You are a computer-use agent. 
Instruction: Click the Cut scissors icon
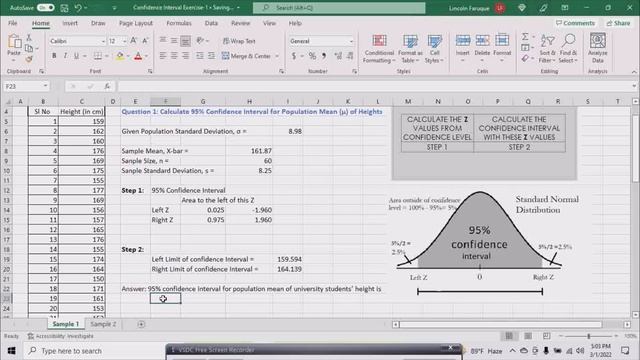[29, 38]
